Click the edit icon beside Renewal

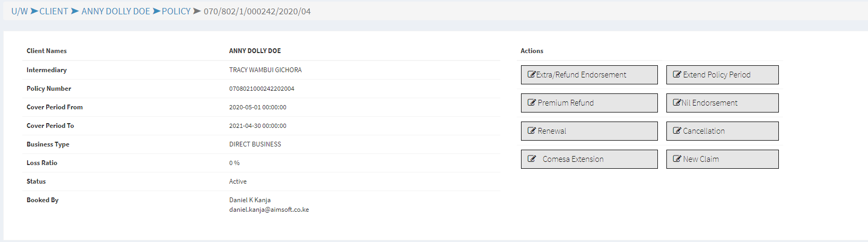point(531,131)
